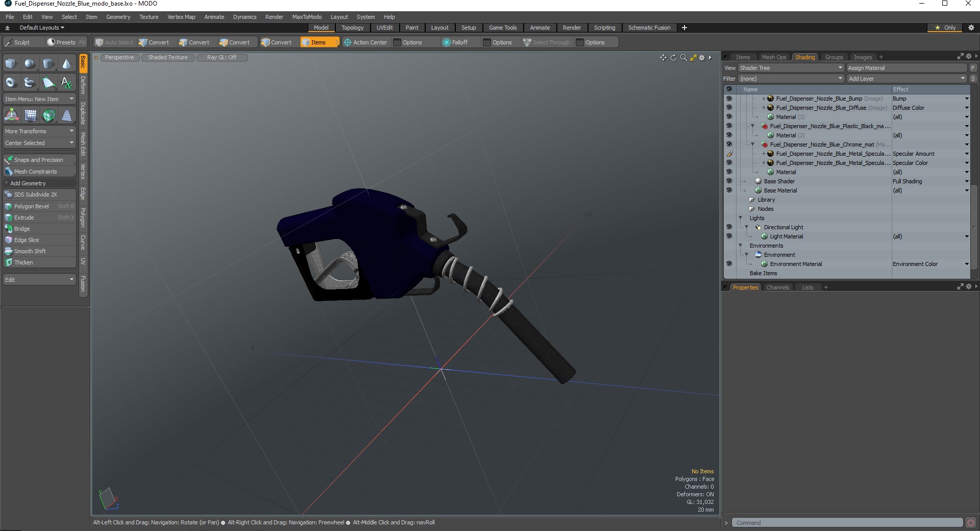Image resolution: width=980 pixels, height=531 pixels.
Task: Click the Shaded Texture viewport mode button
Action: pos(168,58)
